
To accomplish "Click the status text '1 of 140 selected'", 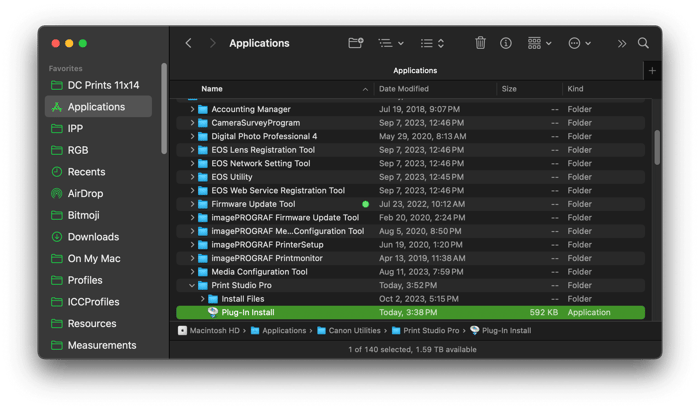I will click(x=379, y=350).
